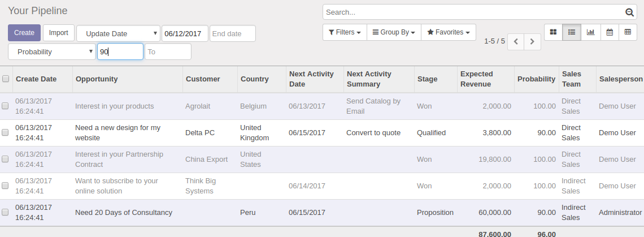Viewport: 644px width, 237px height.
Task: Switch to Kanban view
Action: click(553, 32)
